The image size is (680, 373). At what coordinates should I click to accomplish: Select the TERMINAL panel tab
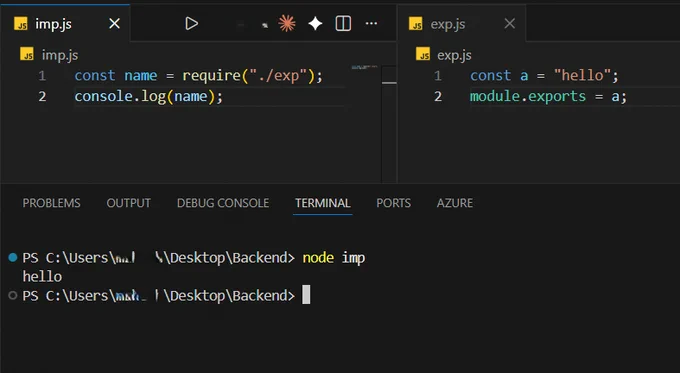pyautogui.click(x=323, y=203)
